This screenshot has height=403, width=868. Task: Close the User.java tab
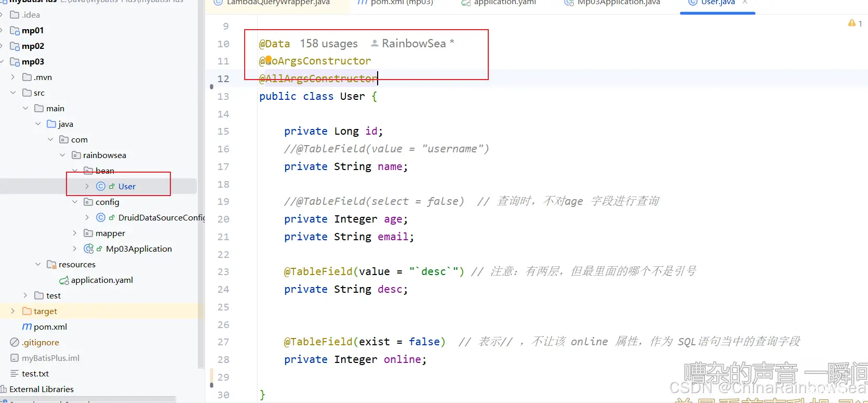point(745,3)
